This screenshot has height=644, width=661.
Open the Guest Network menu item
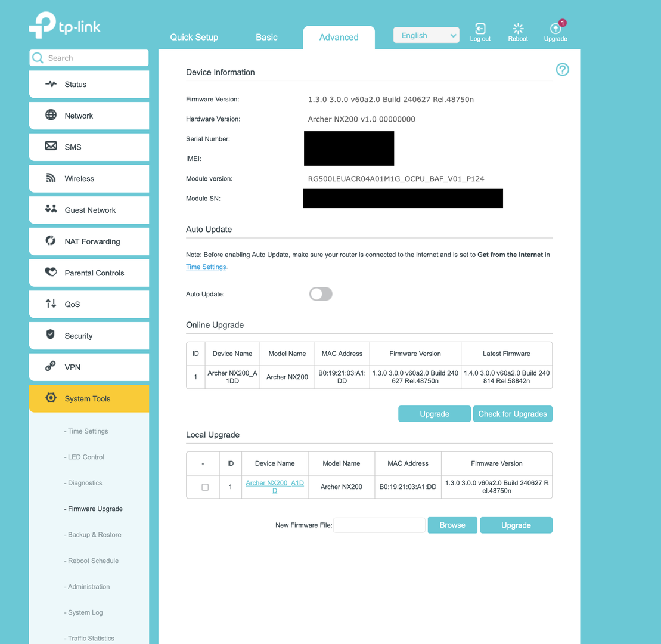point(89,210)
